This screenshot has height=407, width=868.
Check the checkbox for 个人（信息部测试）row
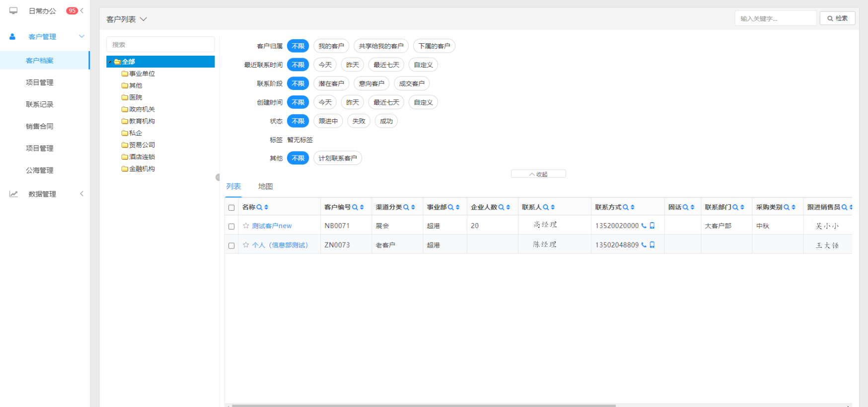[231, 246]
